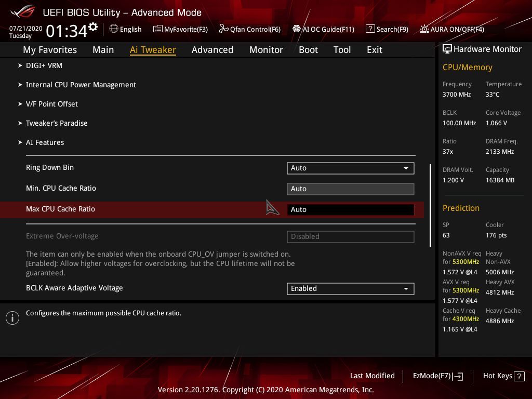
Task: Open the Boot tab
Action: tap(309, 50)
